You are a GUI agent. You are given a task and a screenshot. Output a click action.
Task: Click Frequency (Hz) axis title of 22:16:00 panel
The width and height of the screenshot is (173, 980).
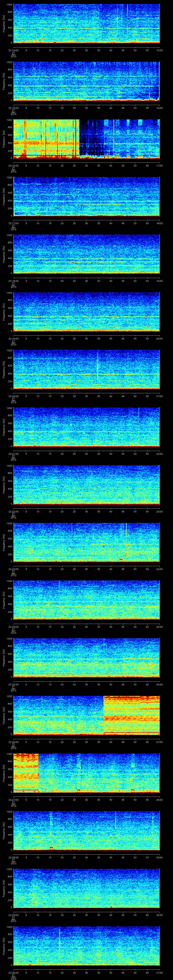coord(4,139)
